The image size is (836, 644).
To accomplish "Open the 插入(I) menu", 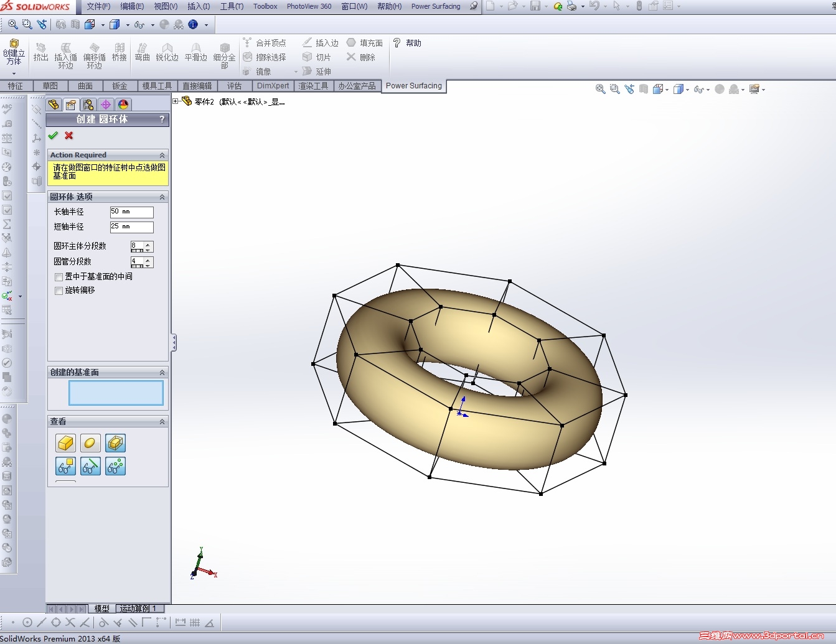I will pos(199,6).
